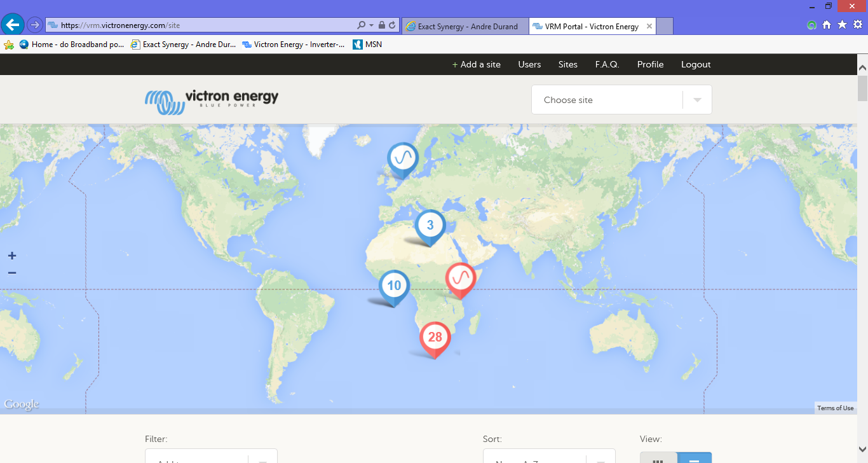The width and height of the screenshot is (868, 463).
Task: Zoom in the map with plus button
Action: (x=12, y=256)
